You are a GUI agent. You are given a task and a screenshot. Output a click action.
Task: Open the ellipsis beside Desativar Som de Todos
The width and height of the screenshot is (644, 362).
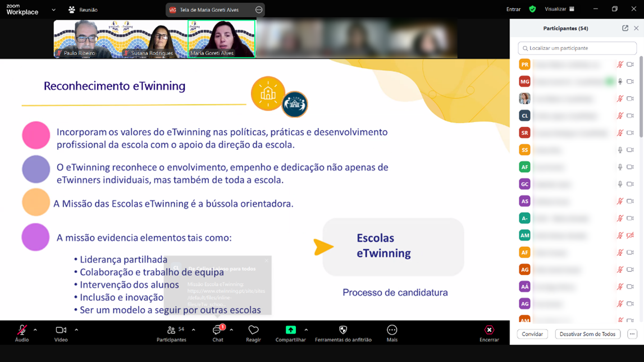pos(632,334)
